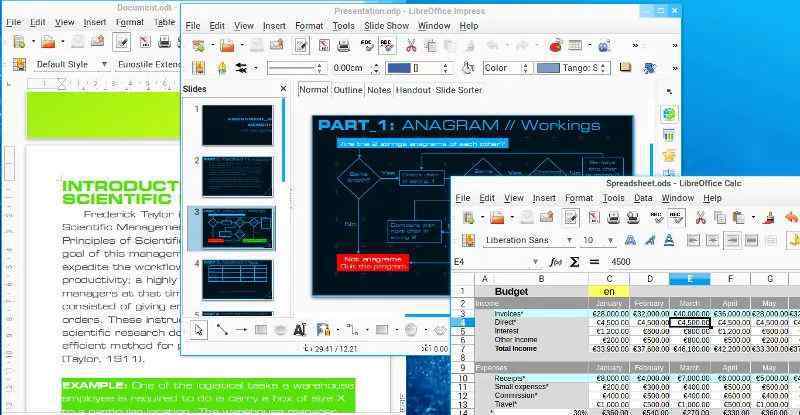Image resolution: width=800 pixels, height=415 pixels.
Task: Click Export as PDF icon in Writer toolbar
Action: [143, 42]
